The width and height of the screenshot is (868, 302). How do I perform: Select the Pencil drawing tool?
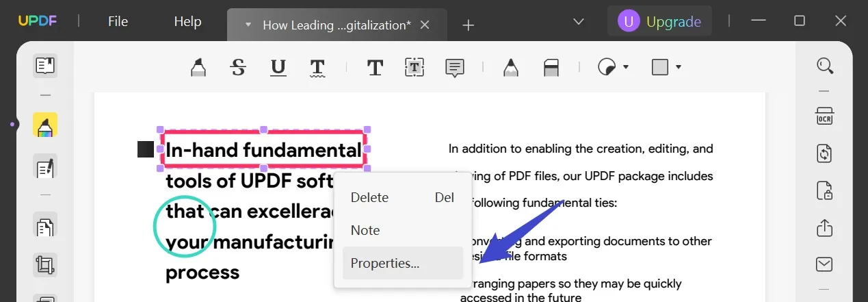[510, 67]
